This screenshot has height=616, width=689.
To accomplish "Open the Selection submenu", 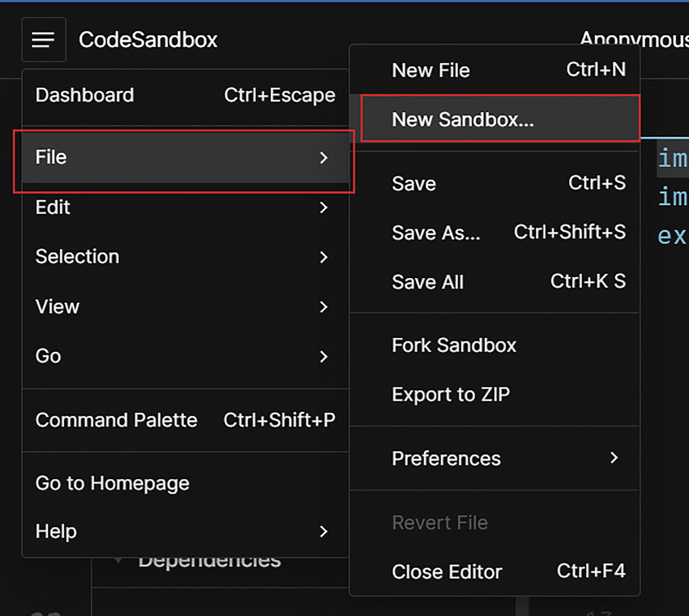I will pyautogui.click(x=77, y=256).
